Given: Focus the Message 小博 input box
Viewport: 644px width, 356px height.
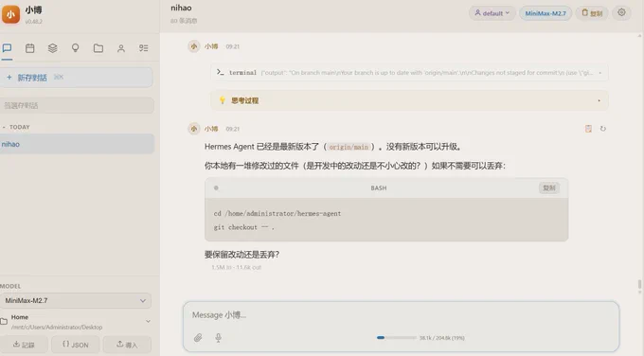Looking at the screenshot, I should point(401,315).
